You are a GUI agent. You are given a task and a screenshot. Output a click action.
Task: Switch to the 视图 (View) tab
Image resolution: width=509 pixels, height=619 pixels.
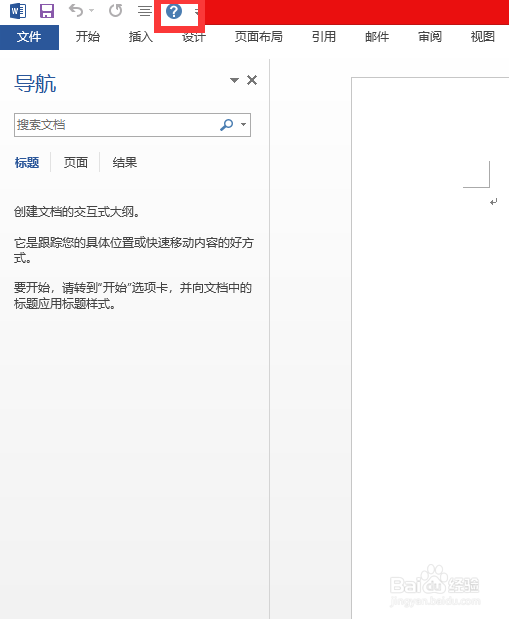pos(483,37)
